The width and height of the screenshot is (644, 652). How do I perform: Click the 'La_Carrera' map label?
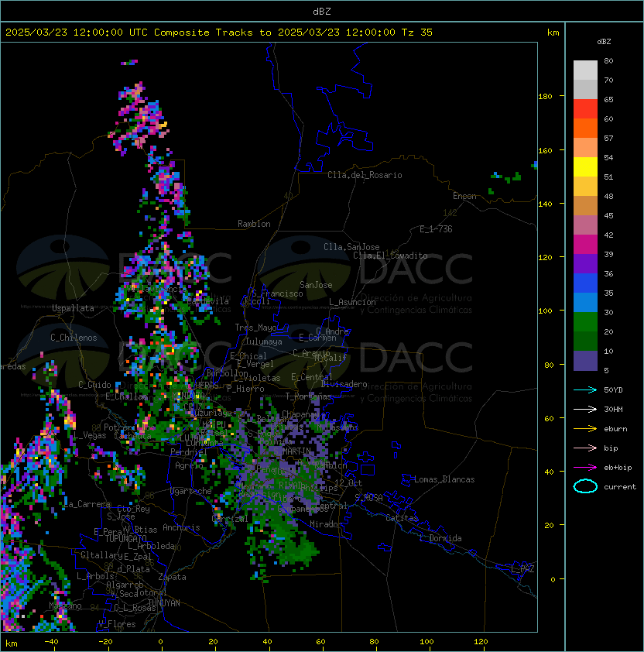coord(87,504)
